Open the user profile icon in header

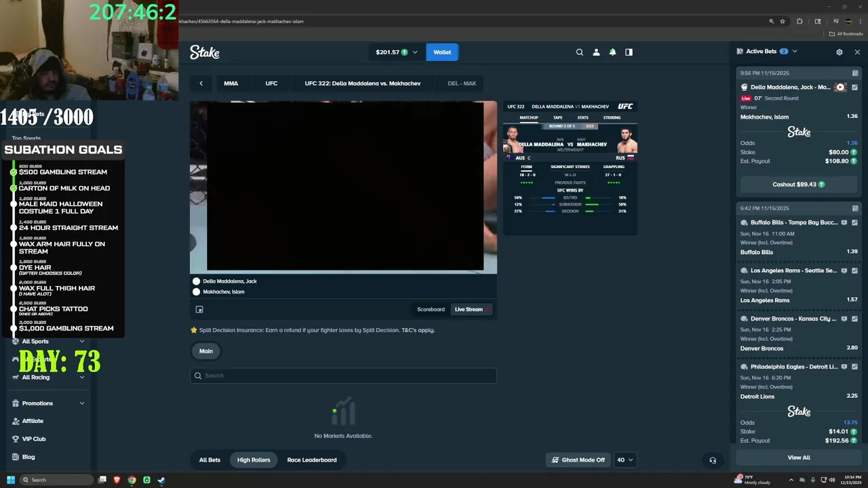pos(596,52)
